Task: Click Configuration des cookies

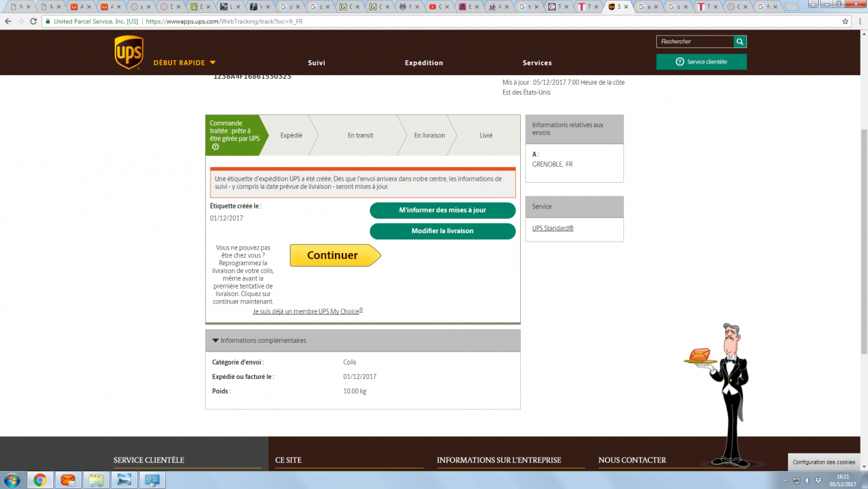Action: tap(824, 462)
